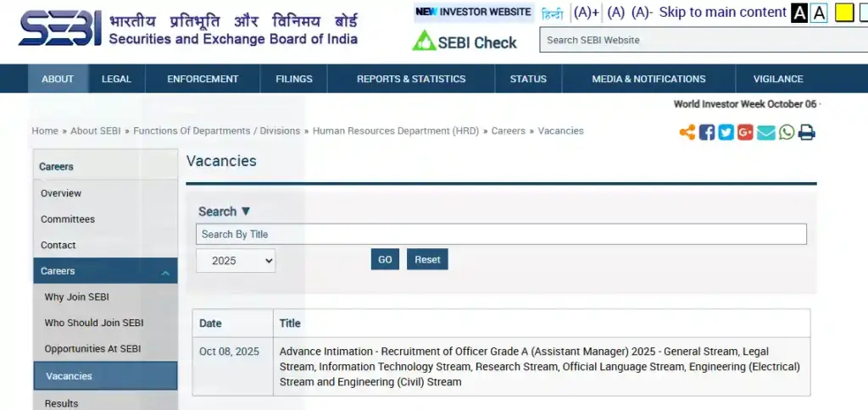Click the orange share icon
The image size is (868, 410).
point(687,132)
